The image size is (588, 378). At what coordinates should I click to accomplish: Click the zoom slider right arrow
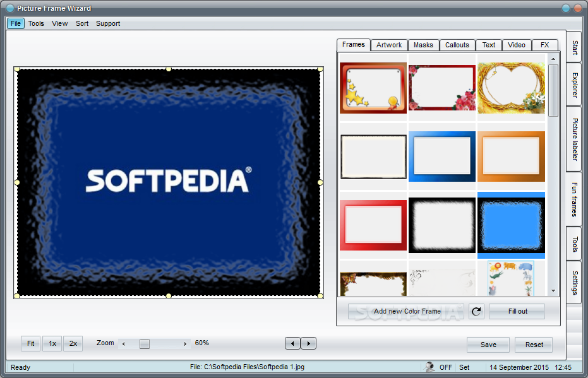pyautogui.click(x=185, y=343)
